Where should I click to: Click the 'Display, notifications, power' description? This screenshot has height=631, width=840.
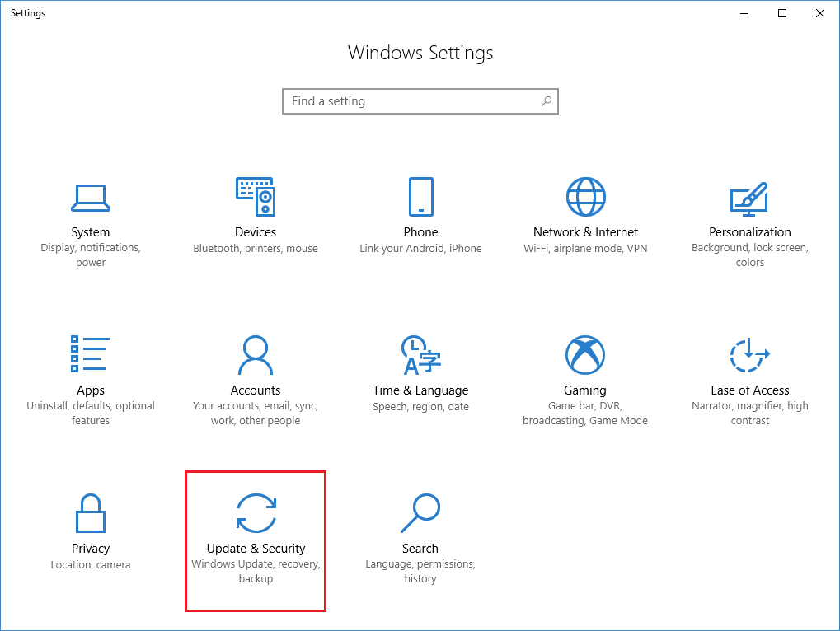91,255
